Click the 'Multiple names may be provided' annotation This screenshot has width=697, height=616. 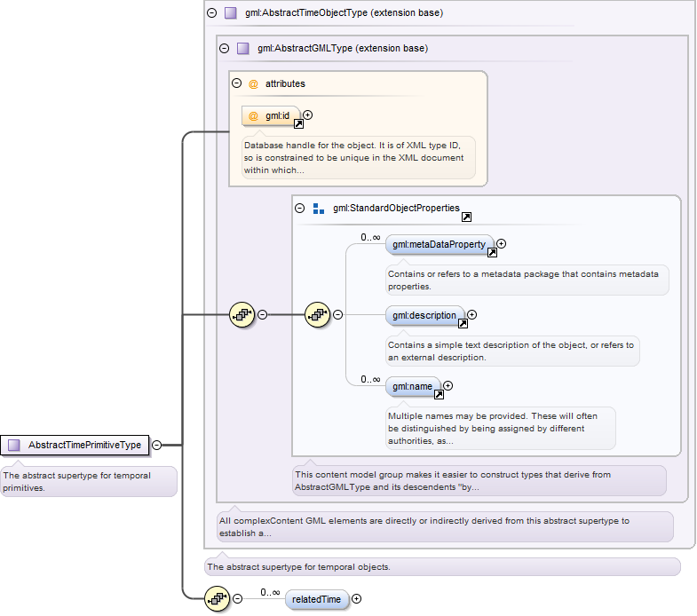click(x=500, y=429)
